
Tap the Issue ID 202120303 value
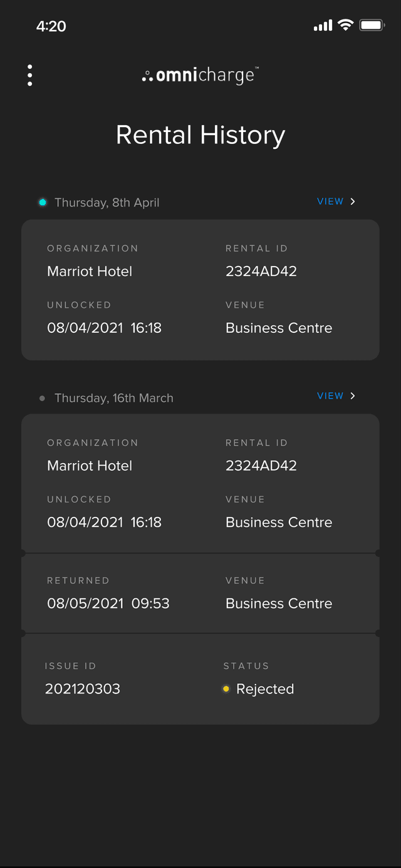tap(83, 689)
